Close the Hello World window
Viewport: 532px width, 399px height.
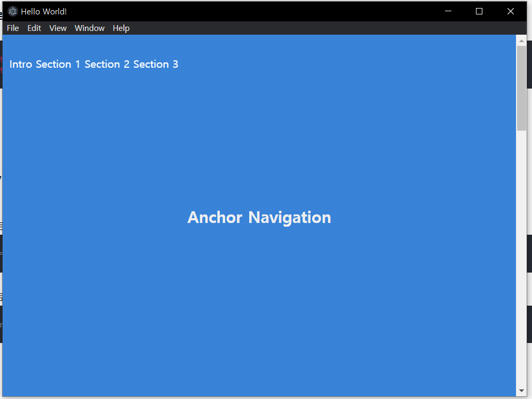coord(510,11)
